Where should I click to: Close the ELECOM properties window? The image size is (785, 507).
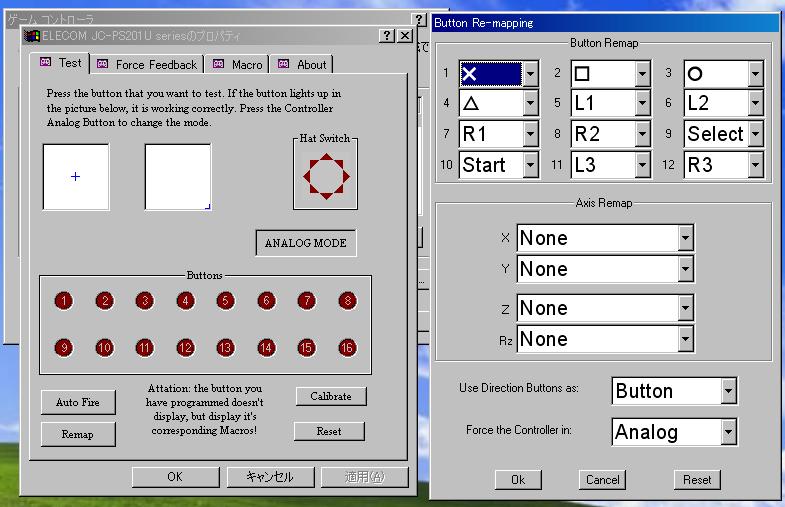tap(405, 36)
